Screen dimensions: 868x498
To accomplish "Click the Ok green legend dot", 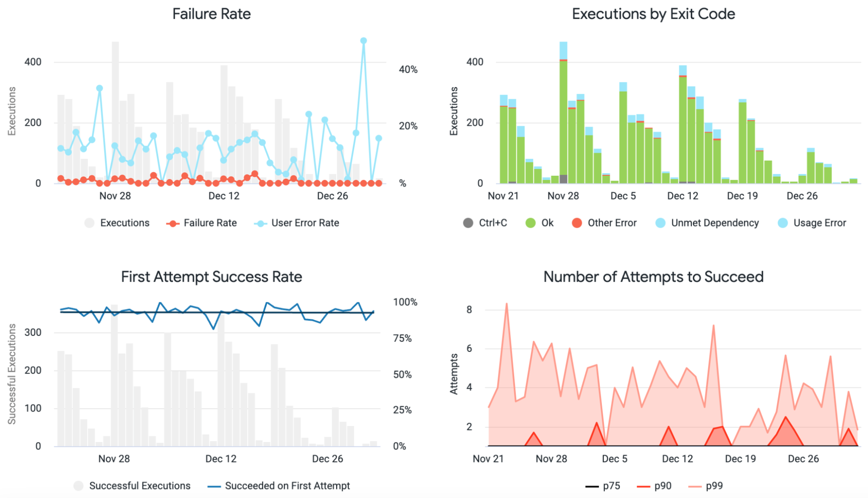I will click(530, 223).
